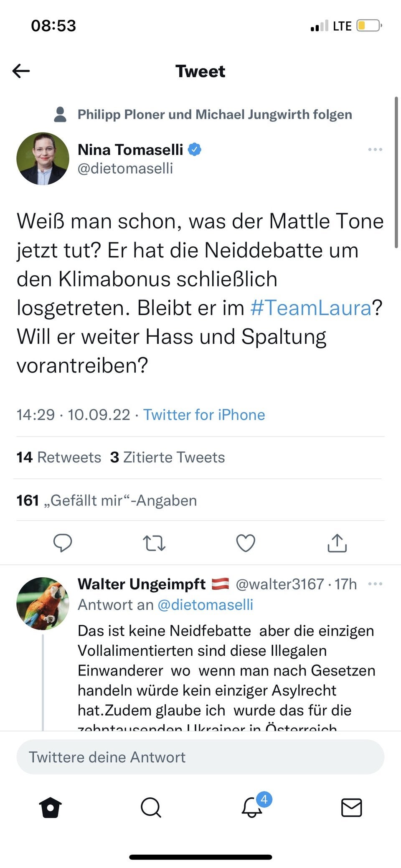Image resolution: width=401 pixels, height=868 pixels.
Task: Select the Tweet header title
Action: click(200, 71)
